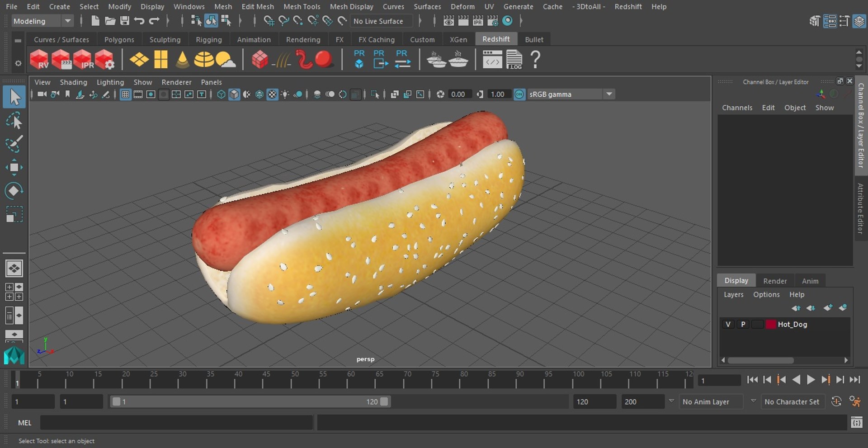
Task: Choose the Lasso select tool
Action: (14, 121)
